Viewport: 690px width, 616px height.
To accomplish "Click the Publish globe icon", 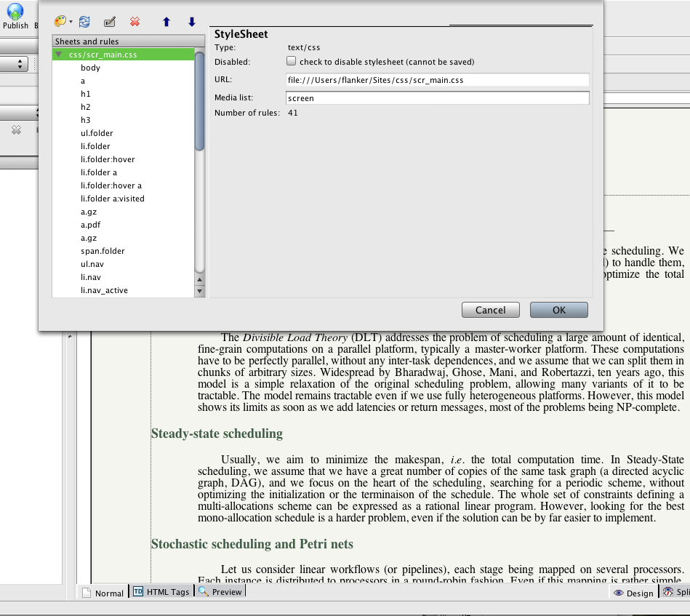I will click(x=15, y=12).
